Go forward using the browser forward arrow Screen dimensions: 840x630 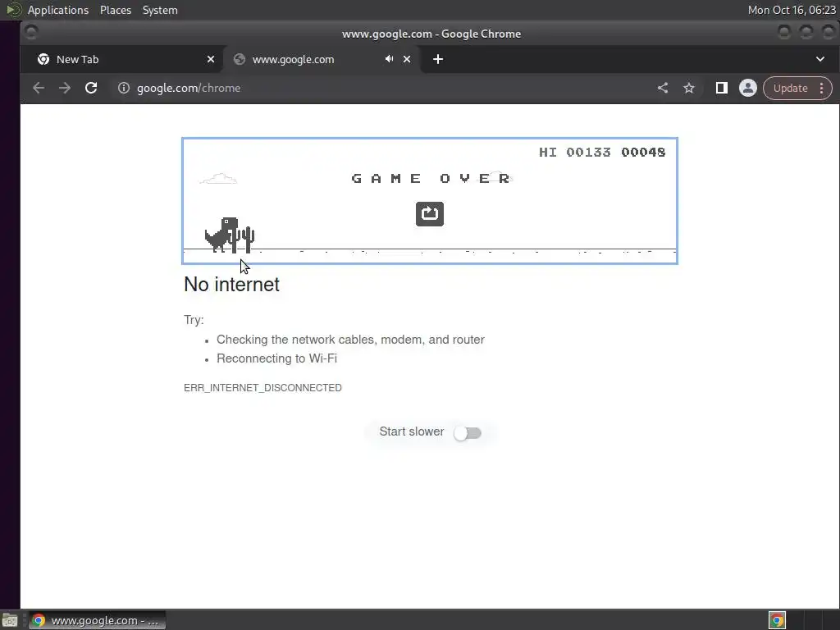click(65, 88)
